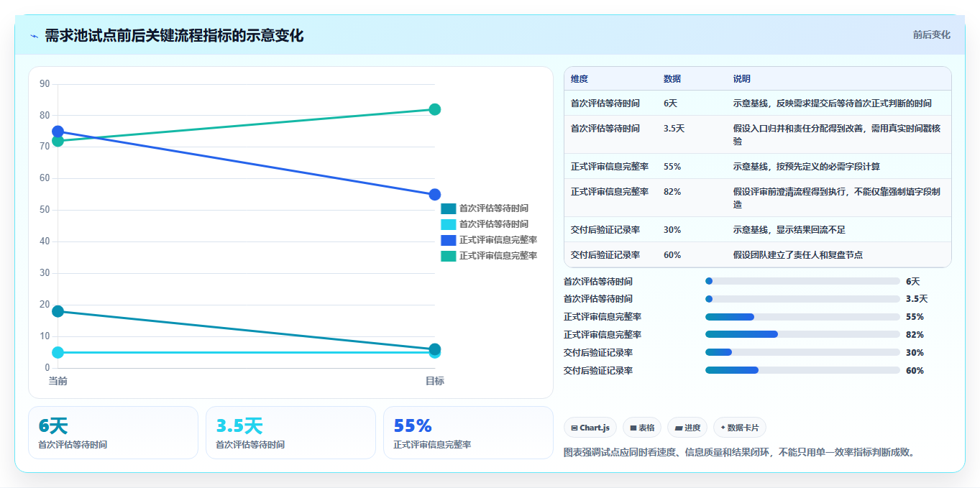The height and width of the screenshot is (488, 980).
Task: Toggle the light cyan 首次评估等待时间 legend swatch
Action: tap(449, 224)
